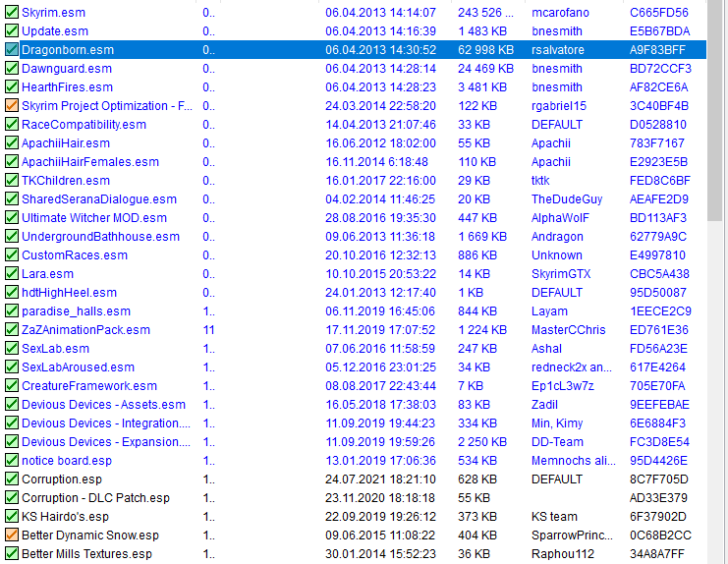Uncheck the Better Dynamic Snow.esp checkbox
The image size is (728, 564).
coord(12,536)
